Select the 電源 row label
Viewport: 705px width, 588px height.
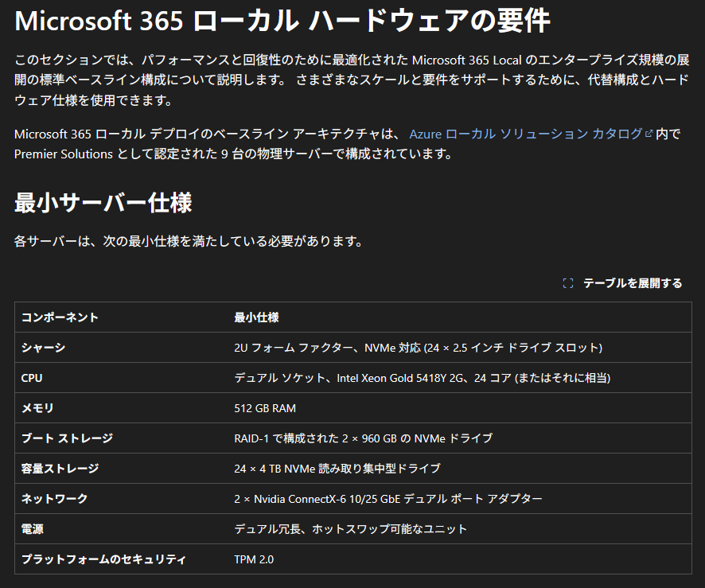coord(33,528)
